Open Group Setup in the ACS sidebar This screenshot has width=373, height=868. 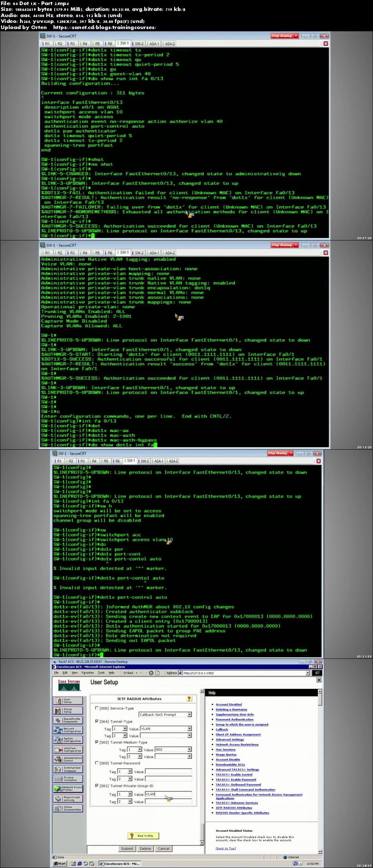68,710
